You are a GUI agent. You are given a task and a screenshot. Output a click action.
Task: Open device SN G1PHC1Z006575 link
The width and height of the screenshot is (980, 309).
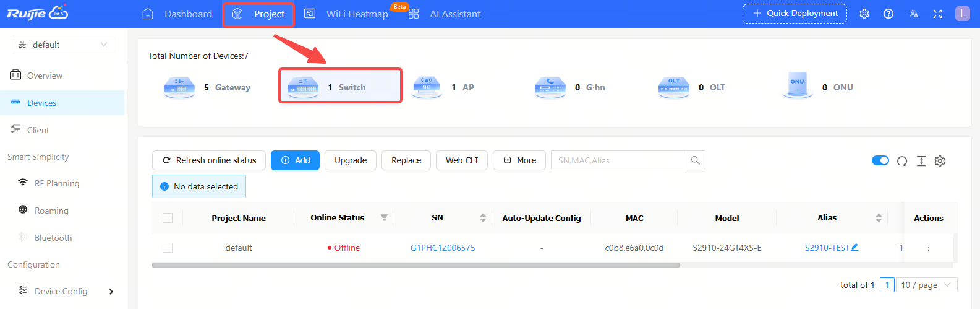[x=443, y=248]
